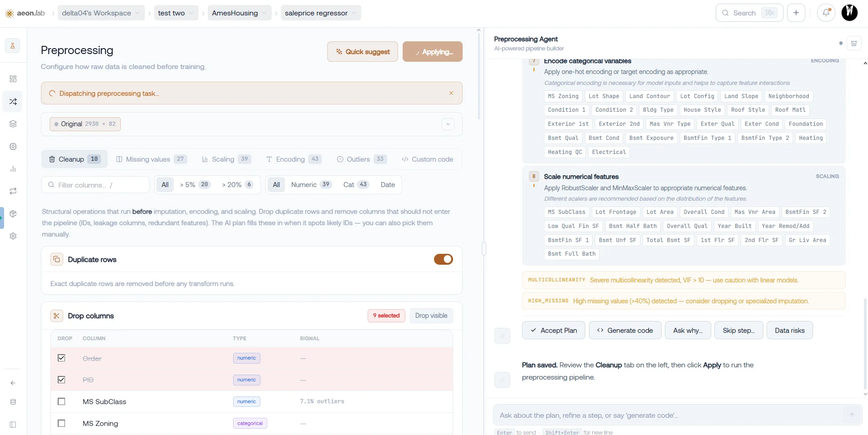Switch to the Outliers tab
The width and height of the screenshot is (868, 435).
click(x=362, y=159)
